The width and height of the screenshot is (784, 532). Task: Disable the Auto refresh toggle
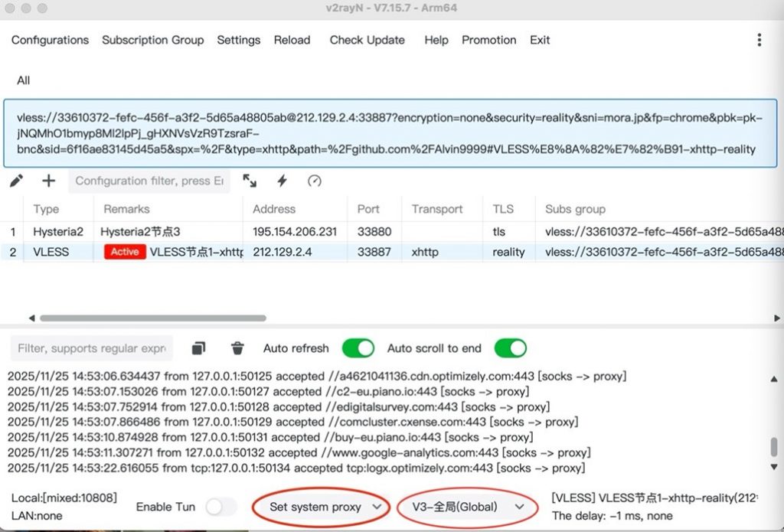[x=358, y=348]
